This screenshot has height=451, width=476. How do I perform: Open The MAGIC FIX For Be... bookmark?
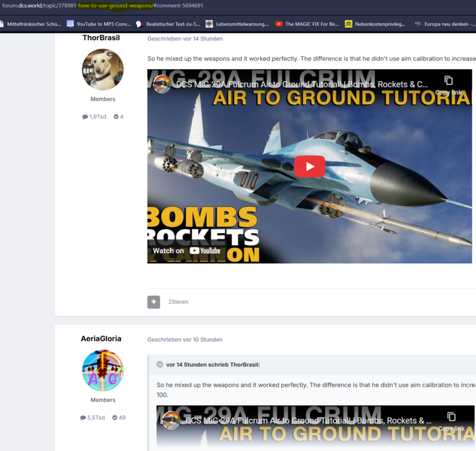(x=307, y=24)
